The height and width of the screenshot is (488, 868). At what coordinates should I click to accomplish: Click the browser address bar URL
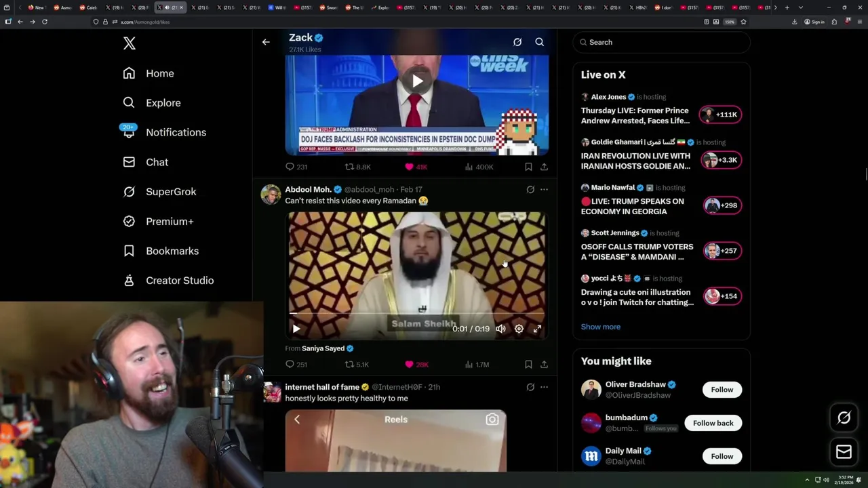145,22
